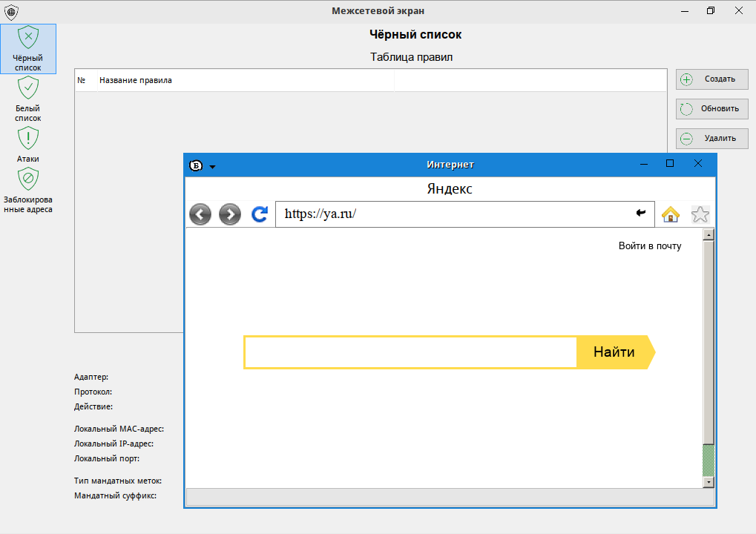Click the Яндекс page title text
756x534 pixels.
[x=450, y=189]
